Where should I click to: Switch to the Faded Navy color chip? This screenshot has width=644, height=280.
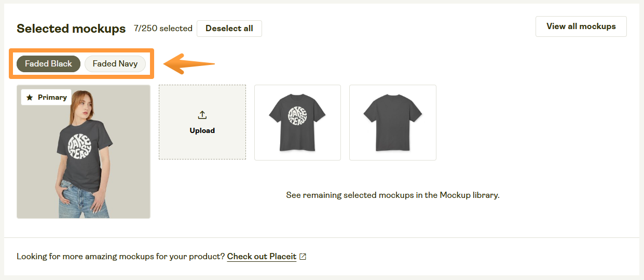pyautogui.click(x=115, y=64)
